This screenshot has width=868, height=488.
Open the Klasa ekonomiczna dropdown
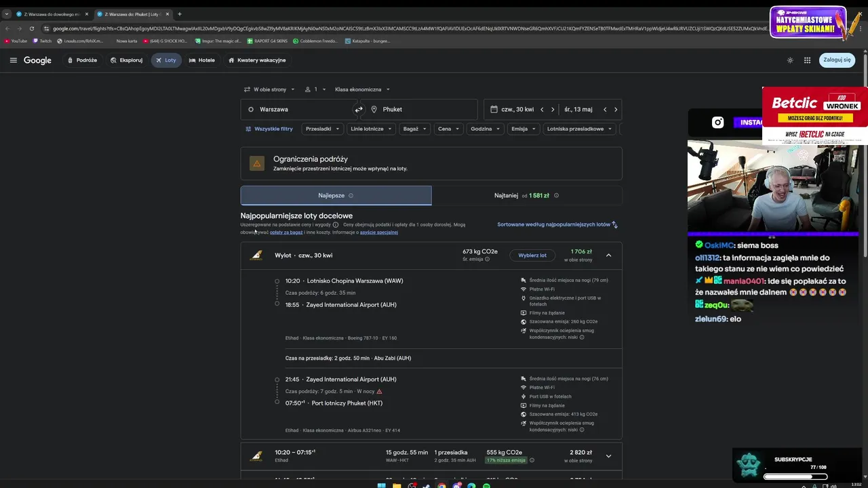pos(362,89)
